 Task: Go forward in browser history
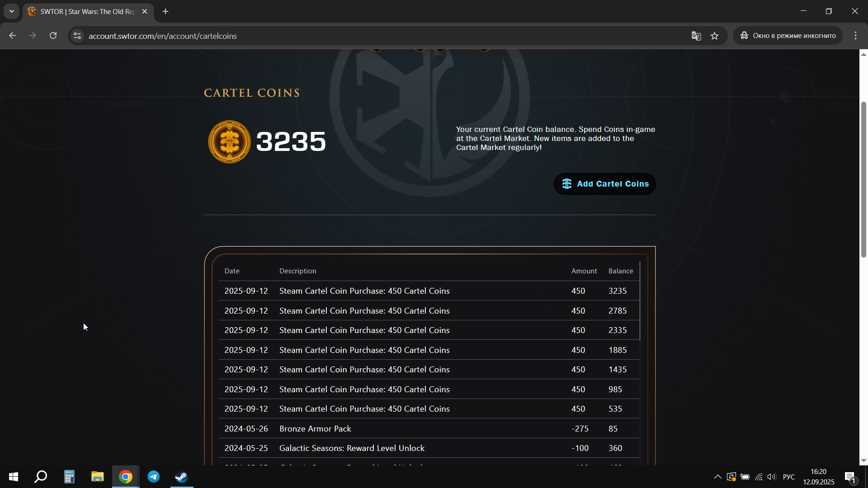pyautogui.click(x=33, y=36)
